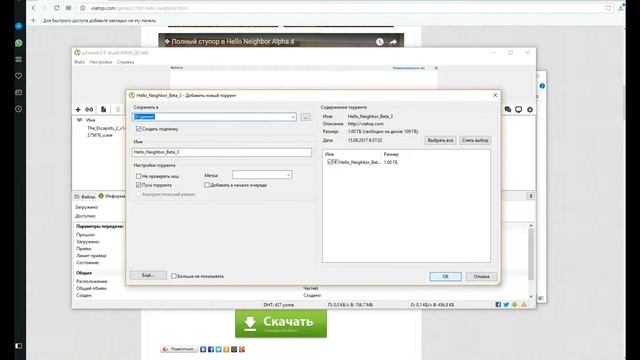Click the OK button in add torrent dialog

pos(445,276)
